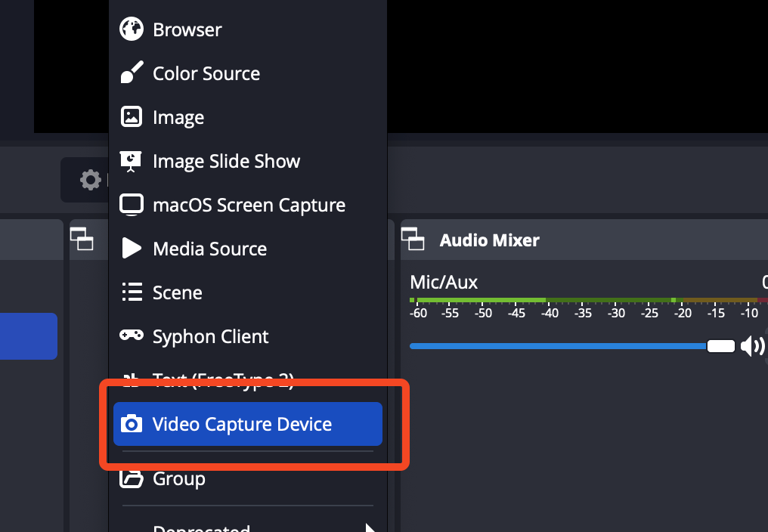Select the Media Source play icon
768x532 pixels.
point(132,249)
